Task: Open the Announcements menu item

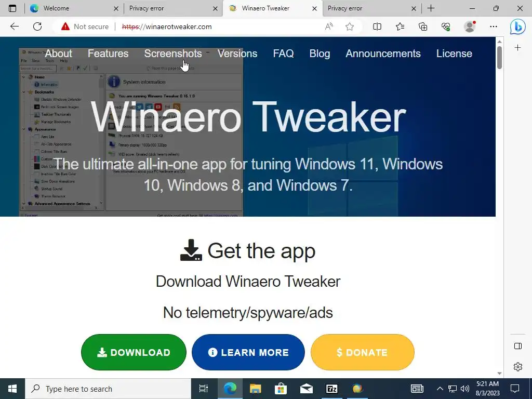Action: (383, 54)
